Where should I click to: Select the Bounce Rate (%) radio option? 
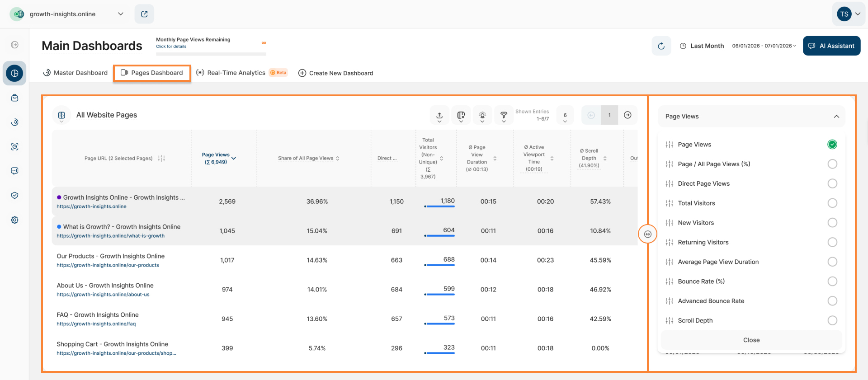click(x=832, y=281)
